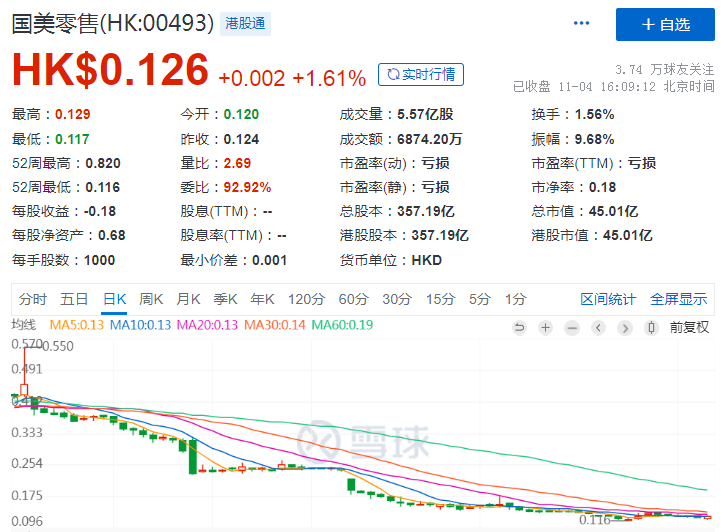Click the 成交量 value 5.57亿股
Image resolution: width=723 pixels, height=532 pixels.
coord(425,114)
